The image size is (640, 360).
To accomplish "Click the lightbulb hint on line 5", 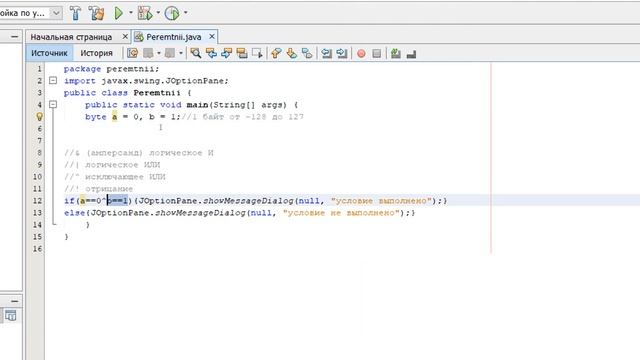I will tap(39, 117).
